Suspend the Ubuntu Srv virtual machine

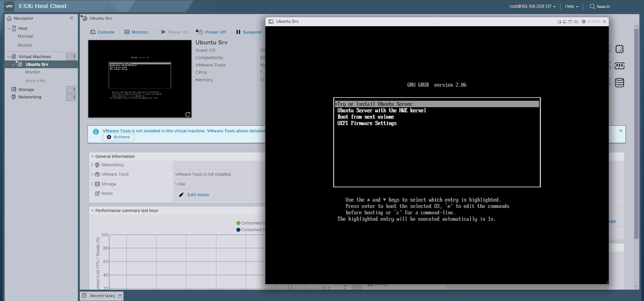[x=248, y=32]
